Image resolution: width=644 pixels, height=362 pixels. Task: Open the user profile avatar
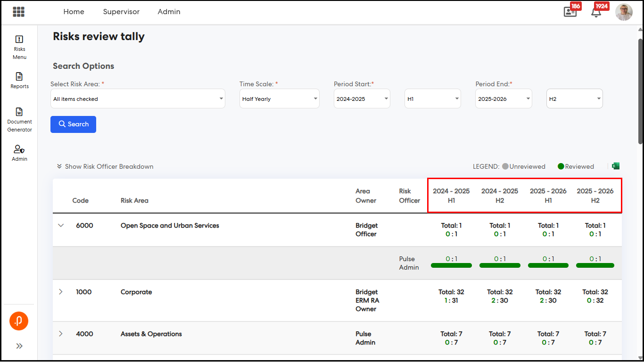pos(624,12)
